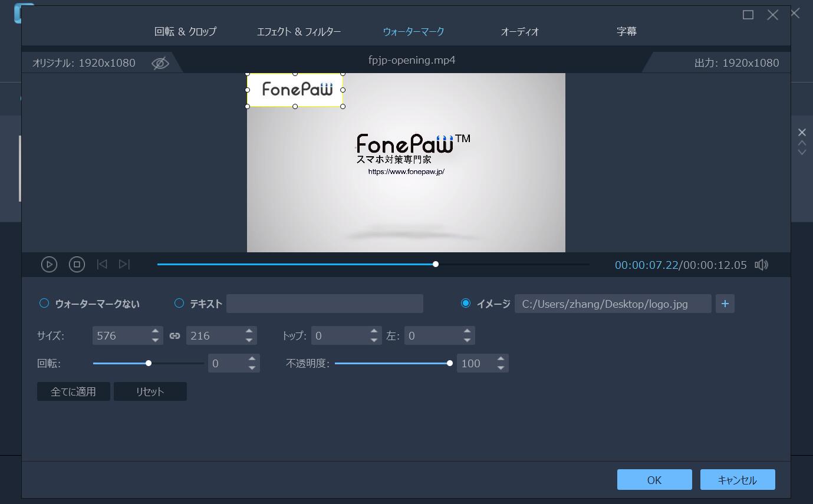Click watermark bottom-right resize handle
The height and width of the screenshot is (504, 813).
point(343,107)
